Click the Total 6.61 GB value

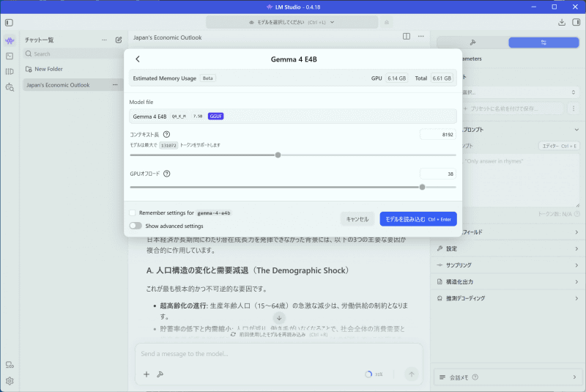pyautogui.click(x=442, y=78)
